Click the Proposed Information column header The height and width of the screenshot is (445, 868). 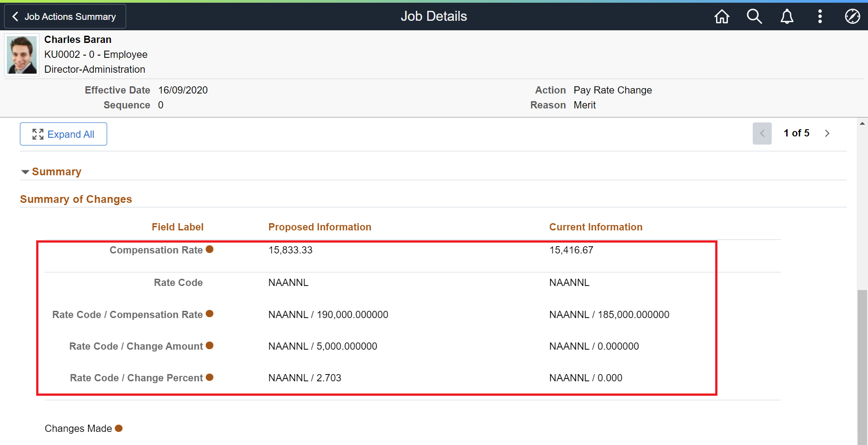(x=320, y=227)
